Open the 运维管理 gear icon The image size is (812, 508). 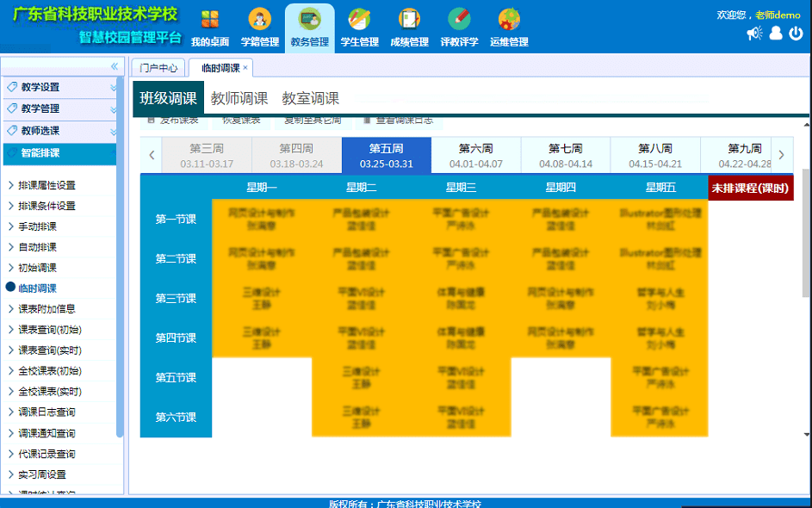(x=509, y=20)
